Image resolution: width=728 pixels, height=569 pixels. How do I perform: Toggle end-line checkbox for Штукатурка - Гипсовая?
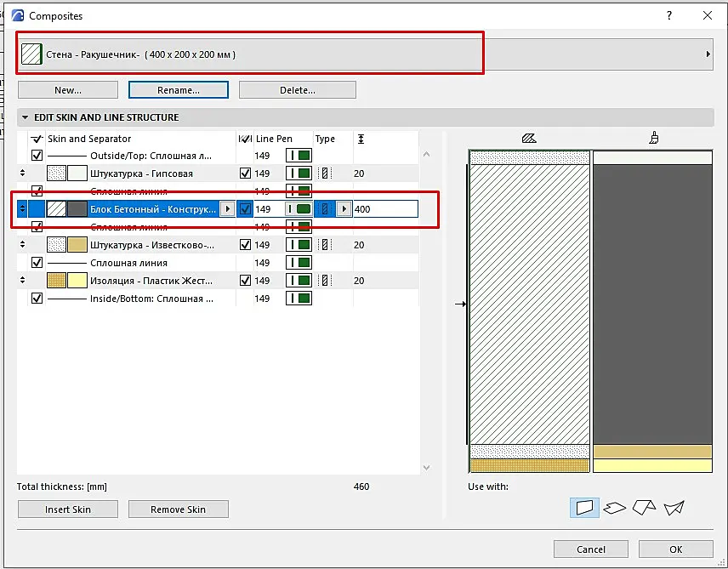tap(245, 174)
